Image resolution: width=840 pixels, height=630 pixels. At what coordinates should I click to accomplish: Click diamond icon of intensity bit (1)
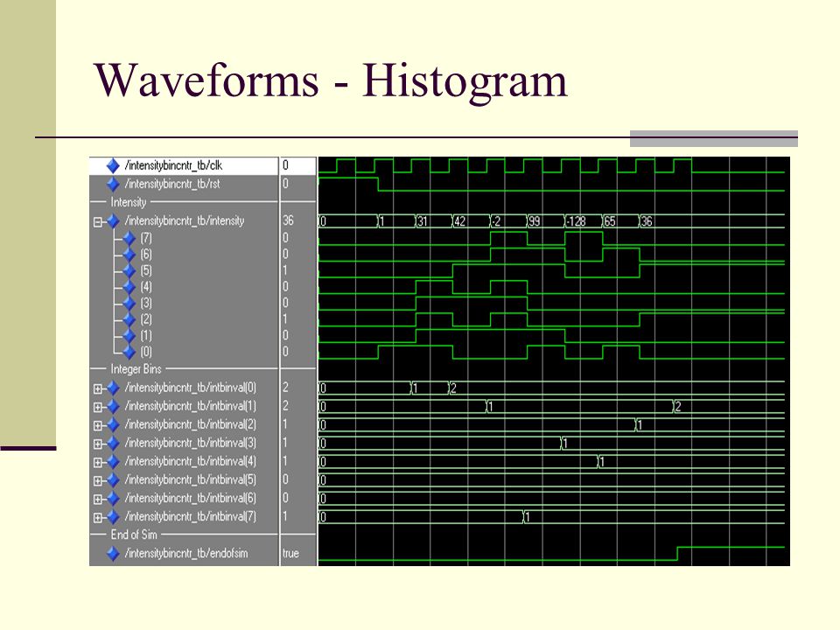(129, 336)
